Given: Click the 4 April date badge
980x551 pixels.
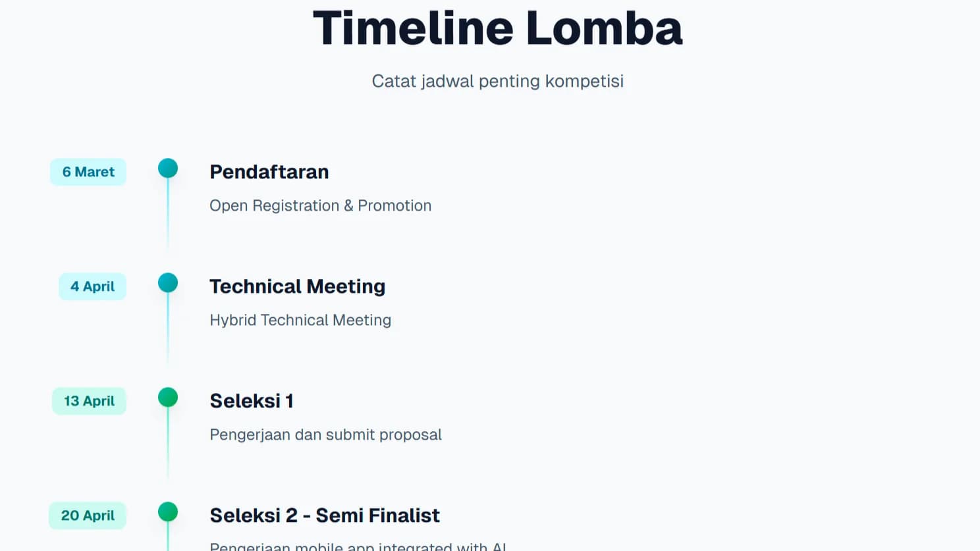Looking at the screenshot, I should click(92, 286).
